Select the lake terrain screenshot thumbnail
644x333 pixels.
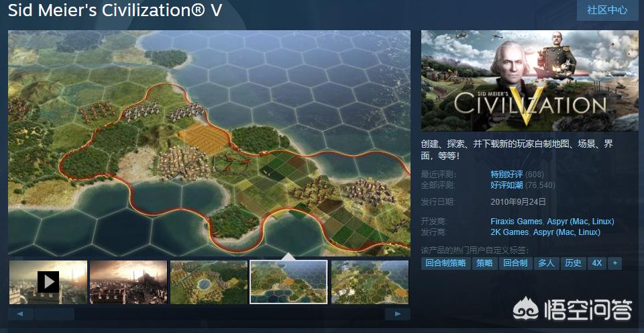[x=209, y=282]
